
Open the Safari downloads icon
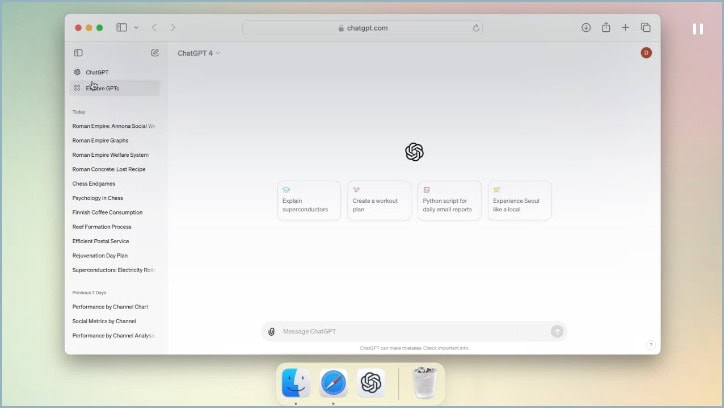[586, 28]
